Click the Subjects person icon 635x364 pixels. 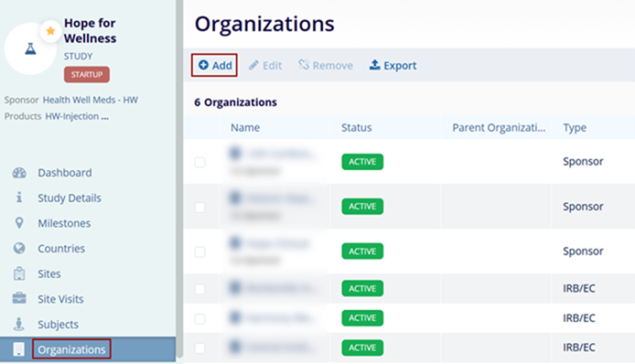click(19, 324)
